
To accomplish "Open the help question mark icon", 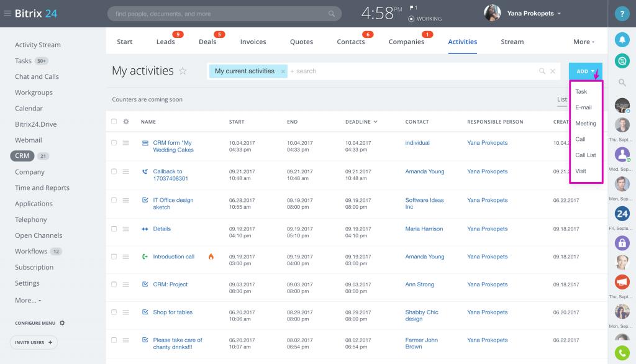I will (x=622, y=14).
